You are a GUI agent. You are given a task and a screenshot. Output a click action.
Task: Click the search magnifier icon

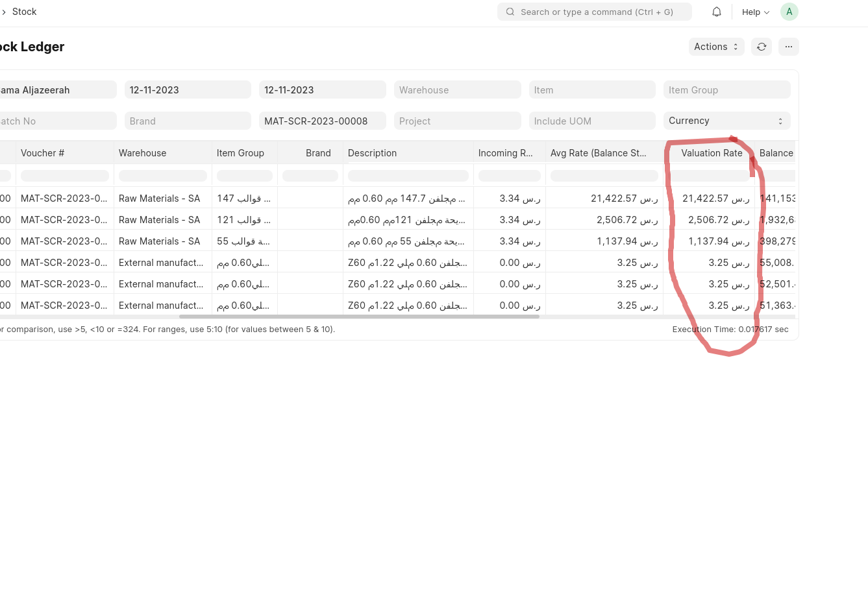[510, 12]
